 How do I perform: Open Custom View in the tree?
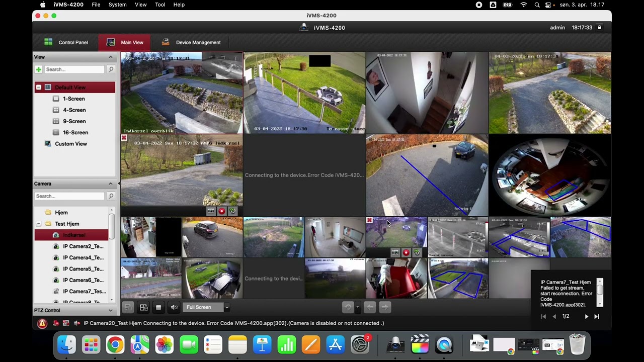click(x=70, y=144)
